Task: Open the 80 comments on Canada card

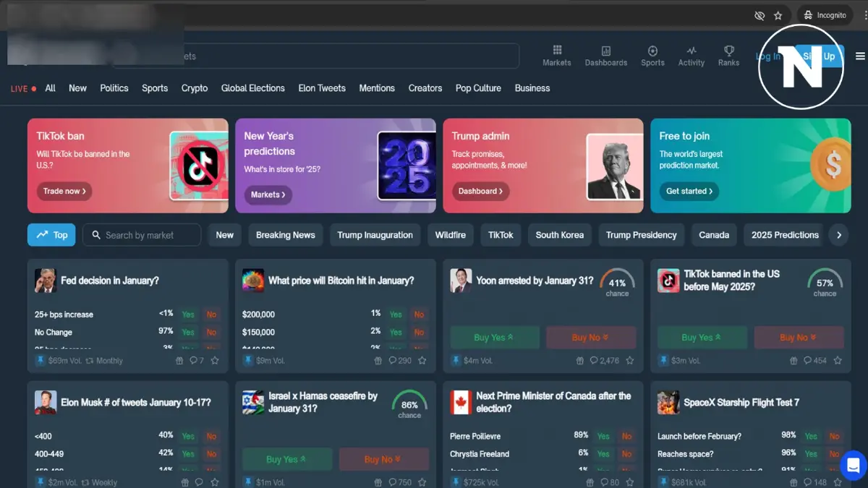Action: coord(610,482)
